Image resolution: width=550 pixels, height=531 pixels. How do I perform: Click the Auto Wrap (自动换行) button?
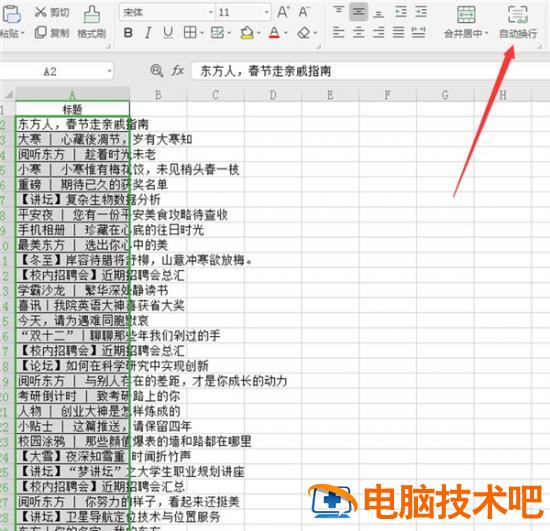coord(518,22)
